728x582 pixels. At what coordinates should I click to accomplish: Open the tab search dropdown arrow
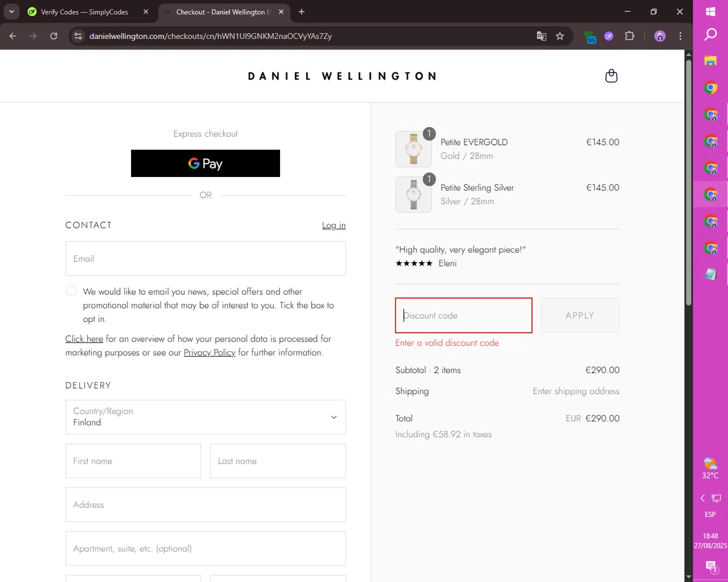(11, 12)
